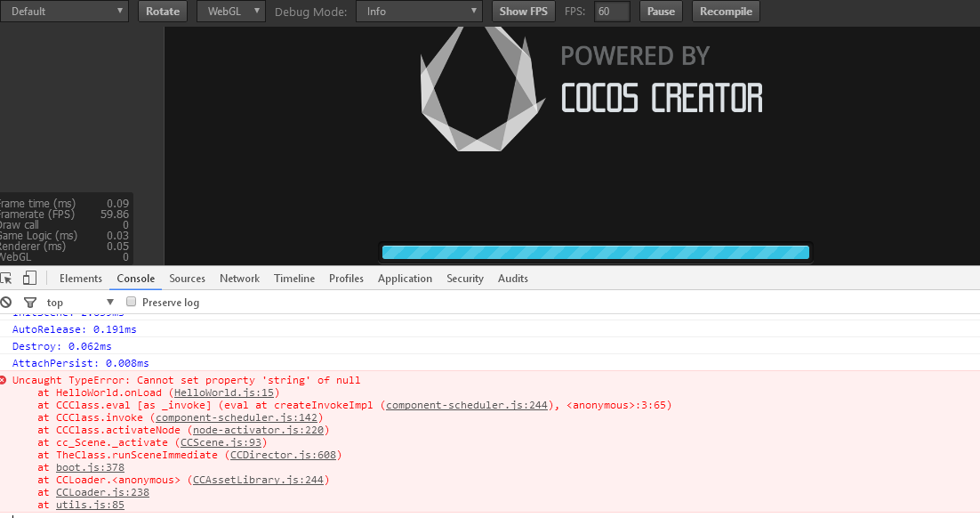Click the Show FPS button
The height and width of the screenshot is (518, 980).
[x=524, y=12]
